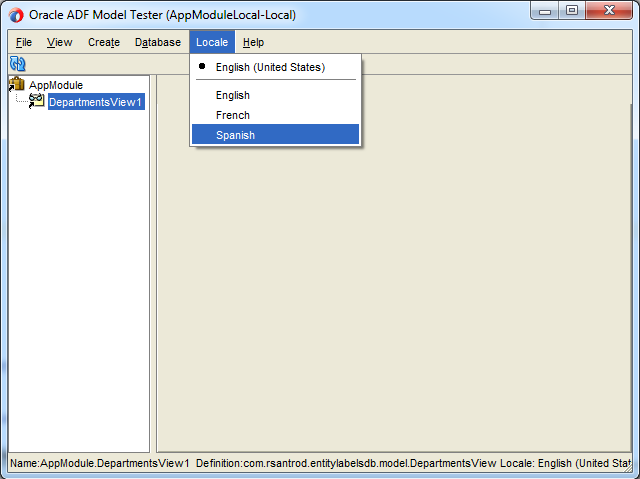Image resolution: width=640 pixels, height=479 pixels.
Task: Choose French in the Locale menu
Action: point(276,115)
